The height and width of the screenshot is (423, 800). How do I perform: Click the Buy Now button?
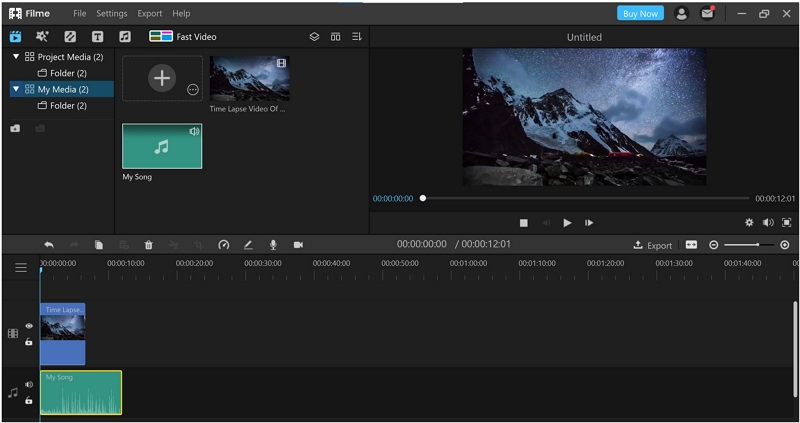pos(640,14)
